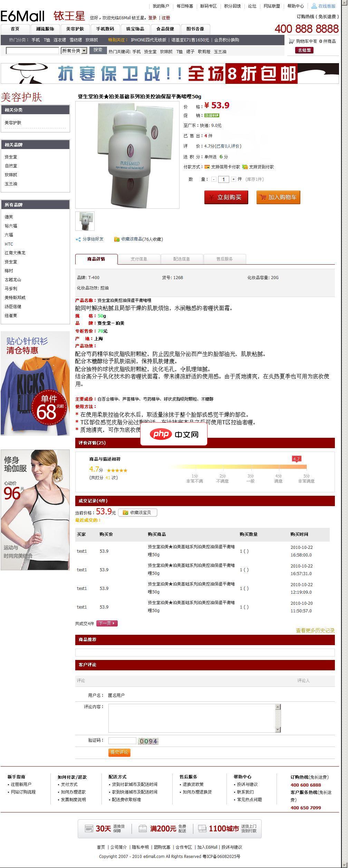This screenshot has width=348, height=868.
Task: Open the 美容护肤 navigation tab
Action: pos(75,29)
